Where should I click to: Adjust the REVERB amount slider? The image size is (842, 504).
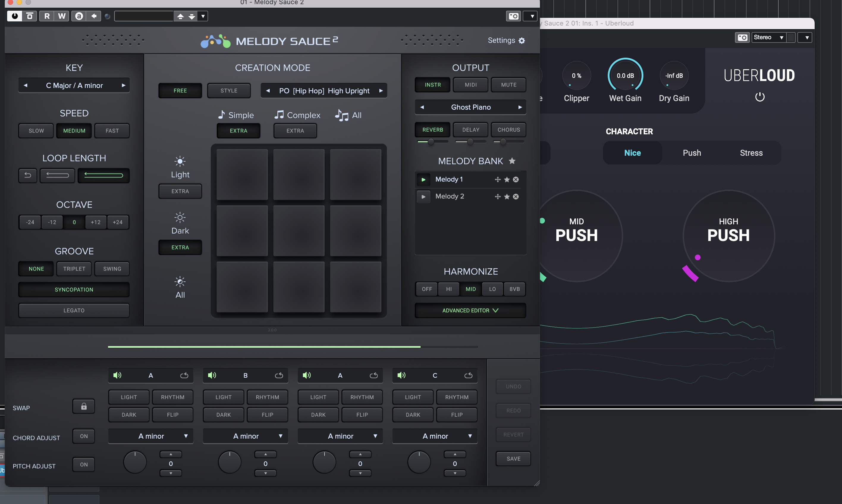click(x=433, y=142)
